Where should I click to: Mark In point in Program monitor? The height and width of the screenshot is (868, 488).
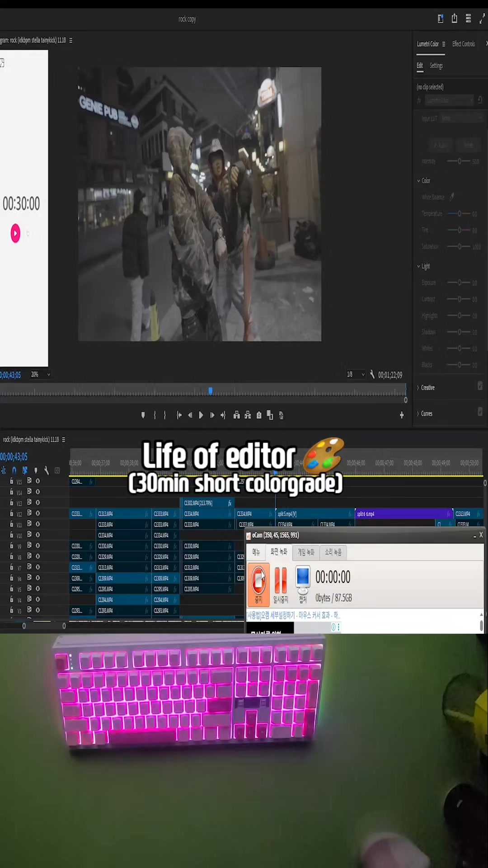click(x=155, y=415)
